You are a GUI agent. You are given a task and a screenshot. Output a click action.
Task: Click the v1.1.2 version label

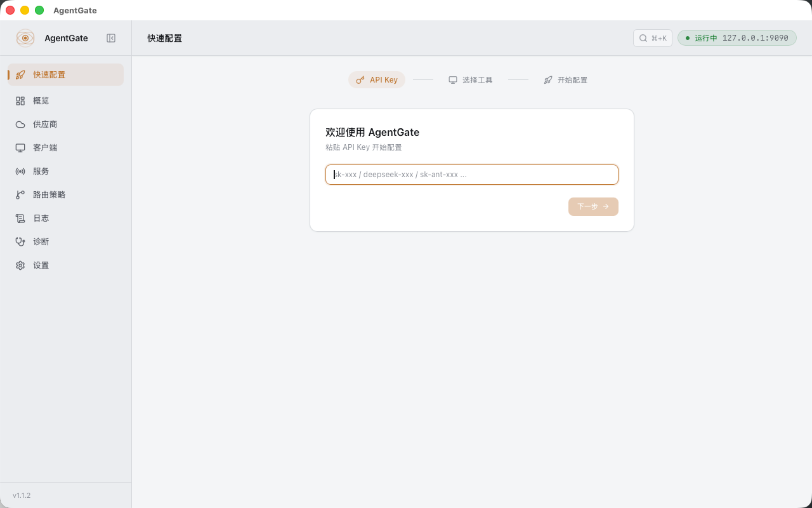22,495
